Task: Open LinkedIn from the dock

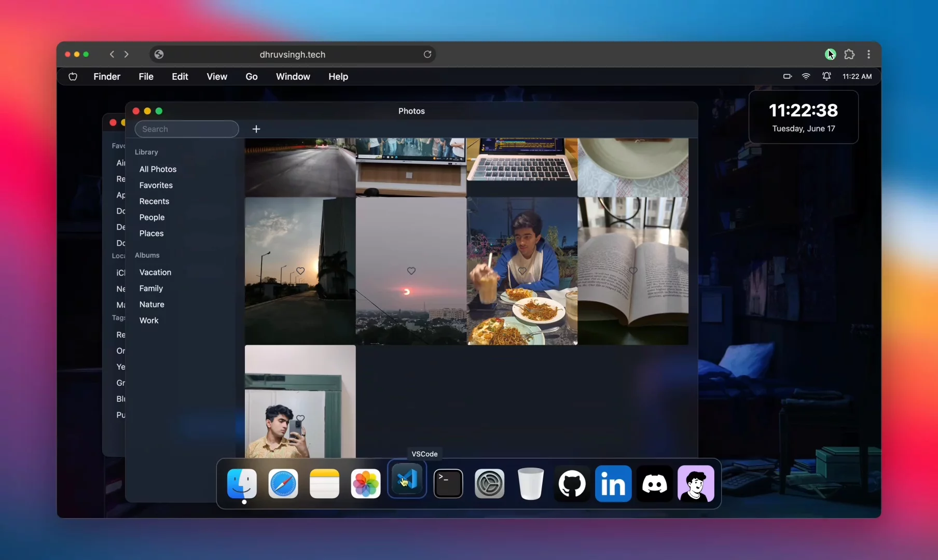Action: [x=613, y=483]
